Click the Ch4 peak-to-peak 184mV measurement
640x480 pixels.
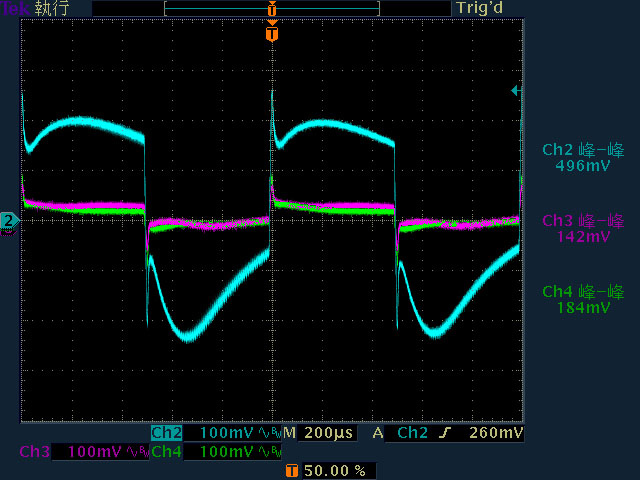[x=583, y=299]
